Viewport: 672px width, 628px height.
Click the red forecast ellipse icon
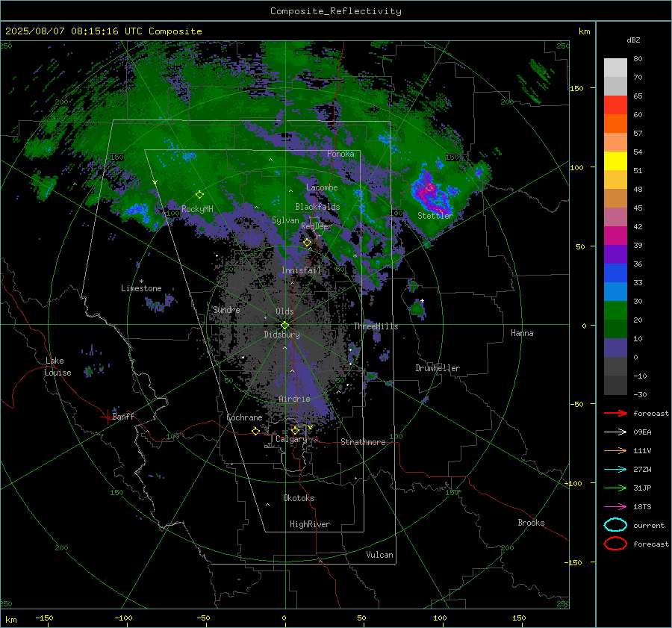point(615,544)
